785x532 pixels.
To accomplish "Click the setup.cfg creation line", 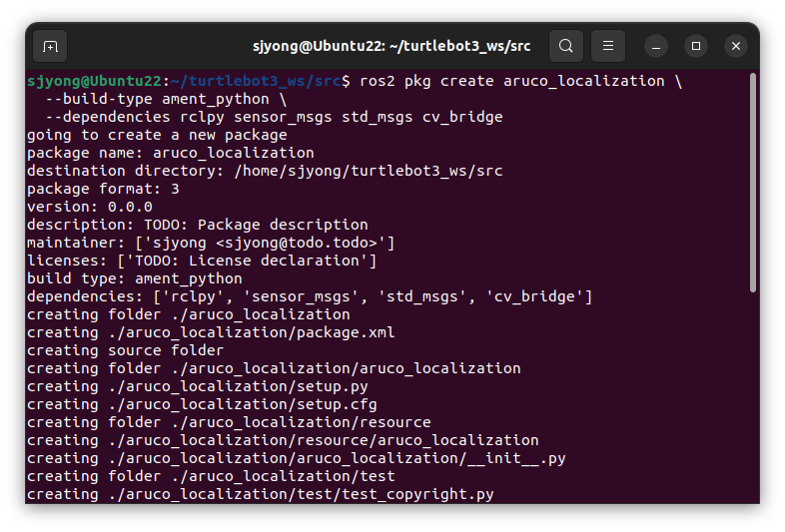I will pyautogui.click(x=202, y=404).
